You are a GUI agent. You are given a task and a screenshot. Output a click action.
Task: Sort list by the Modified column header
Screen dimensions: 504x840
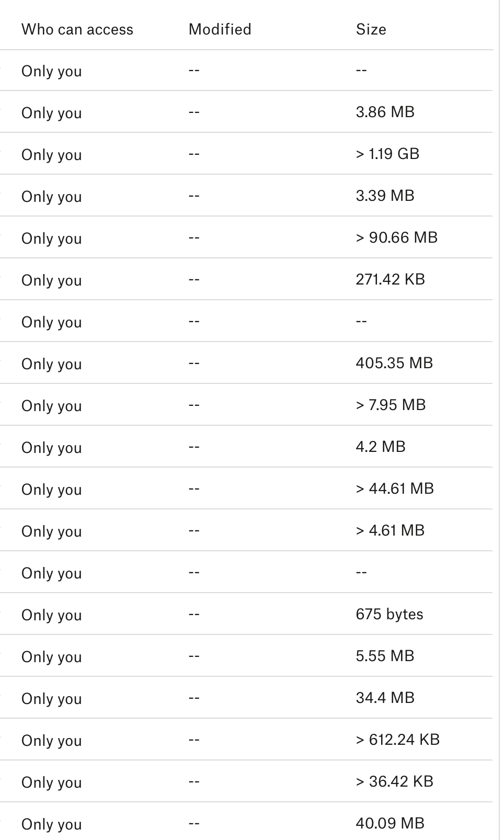coord(220,29)
